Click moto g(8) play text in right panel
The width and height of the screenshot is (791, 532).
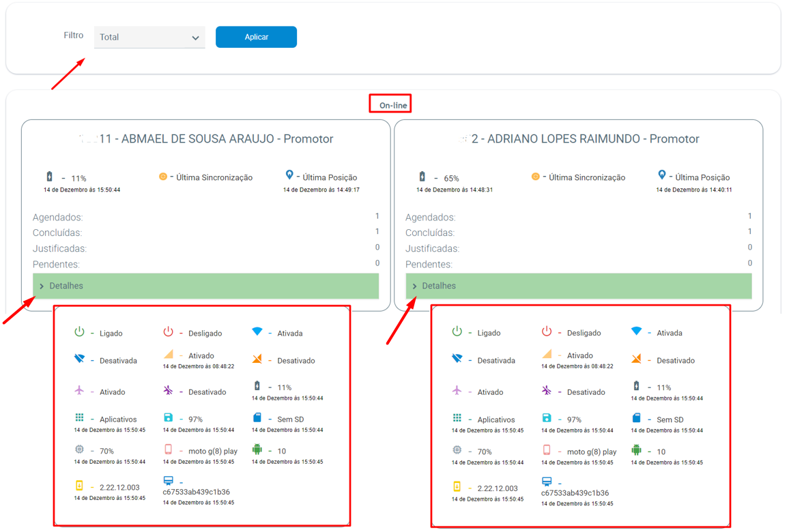(592, 452)
